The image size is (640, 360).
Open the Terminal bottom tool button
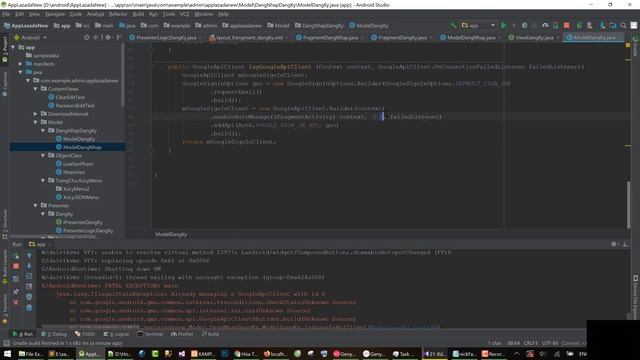pyautogui.click(x=150, y=334)
